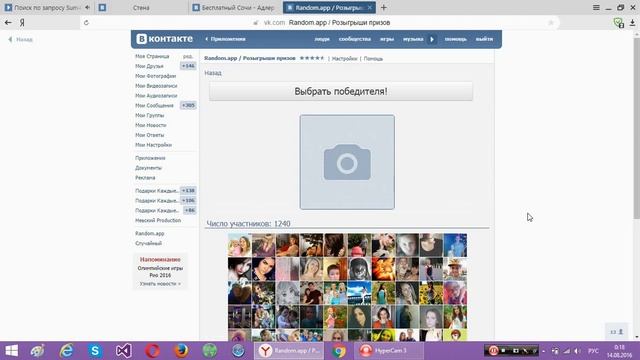Open Random.app sidebar link
Viewport: 640px width, 360px height.
[x=150, y=233]
